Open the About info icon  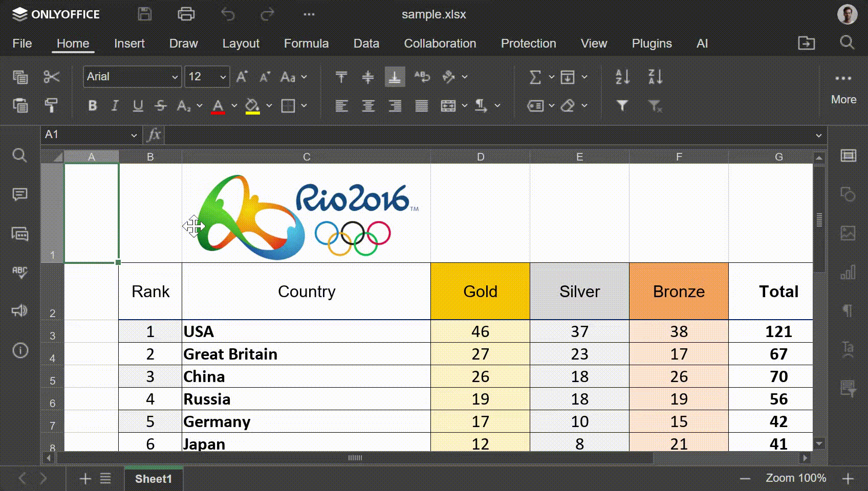[x=20, y=350]
